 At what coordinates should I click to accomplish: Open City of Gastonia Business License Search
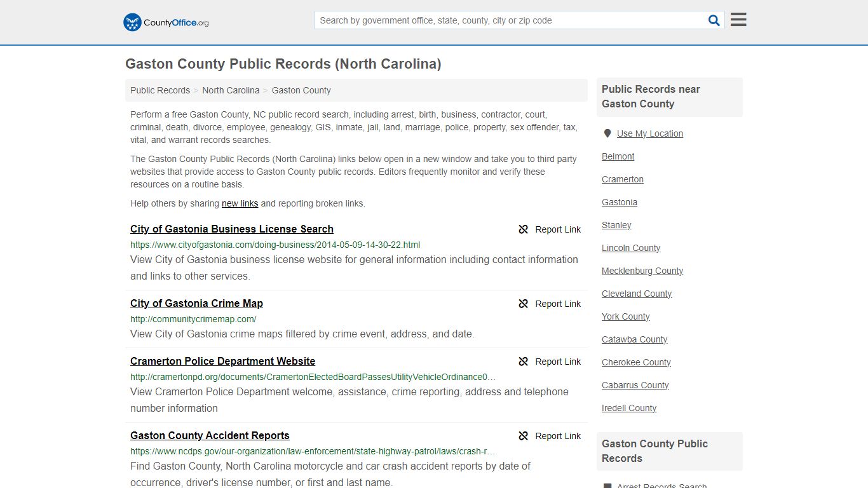pos(232,229)
